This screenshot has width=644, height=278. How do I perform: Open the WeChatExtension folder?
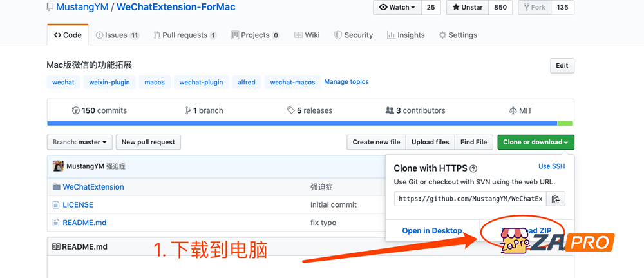pos(93,187)
